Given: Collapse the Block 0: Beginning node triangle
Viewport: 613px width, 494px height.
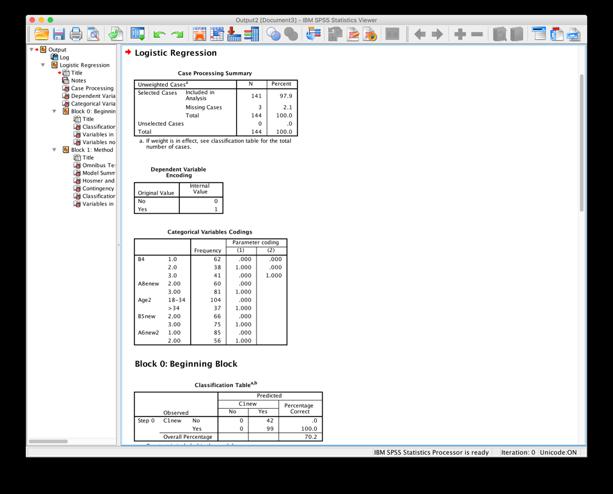Looking at the screenshot, I should 54,111.
